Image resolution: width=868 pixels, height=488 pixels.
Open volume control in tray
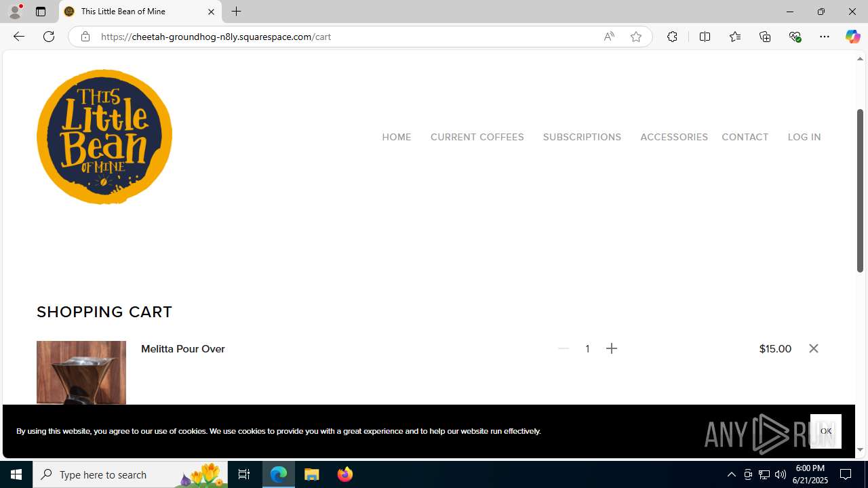(781, 474)
